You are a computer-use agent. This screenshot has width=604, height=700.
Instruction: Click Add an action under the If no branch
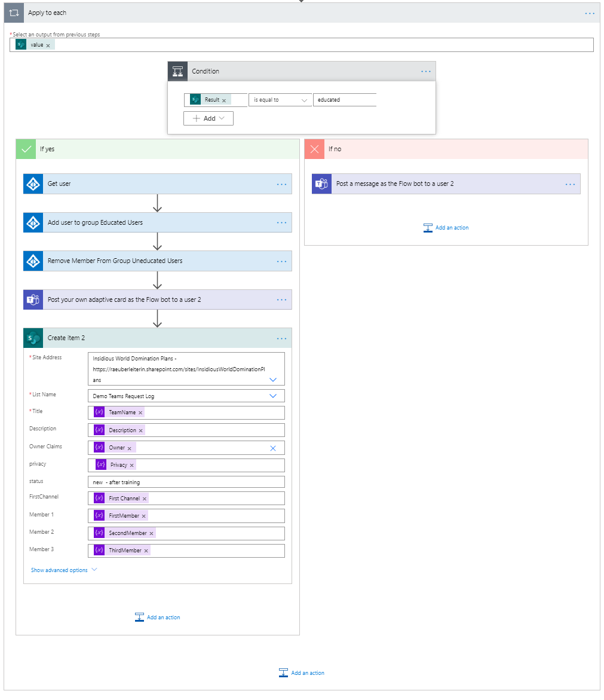pyautogui.click(x=446, y=228)
